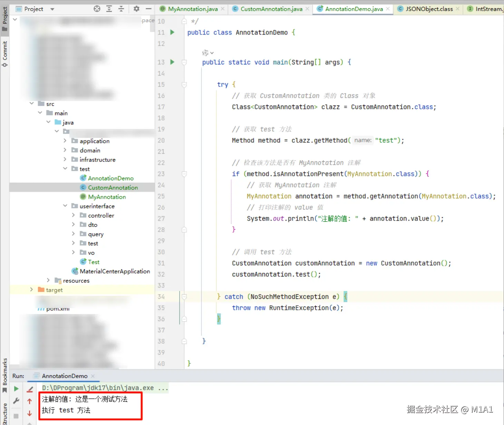Click the java.exe command line in the console

coord(105,388)
